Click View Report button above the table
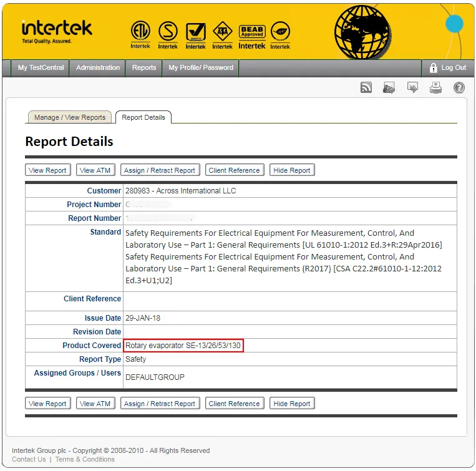 pyautogui.click(x=47, y=170)
